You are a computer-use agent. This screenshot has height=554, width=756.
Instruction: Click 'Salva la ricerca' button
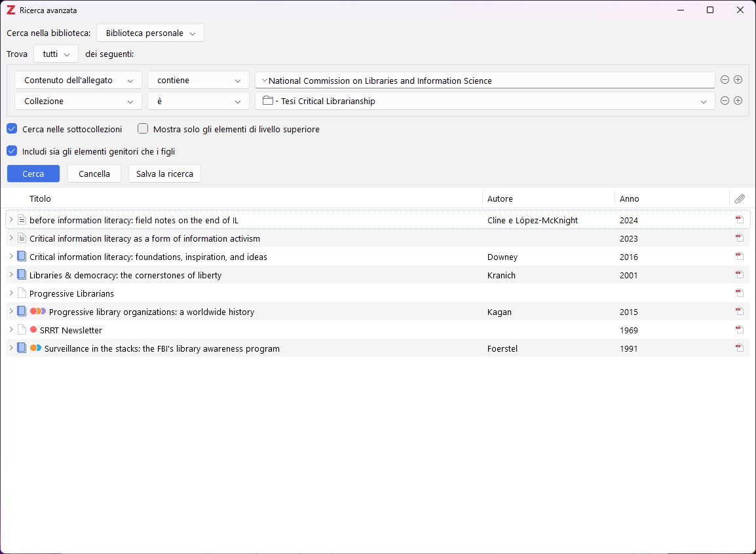click(x=164, y=174)
